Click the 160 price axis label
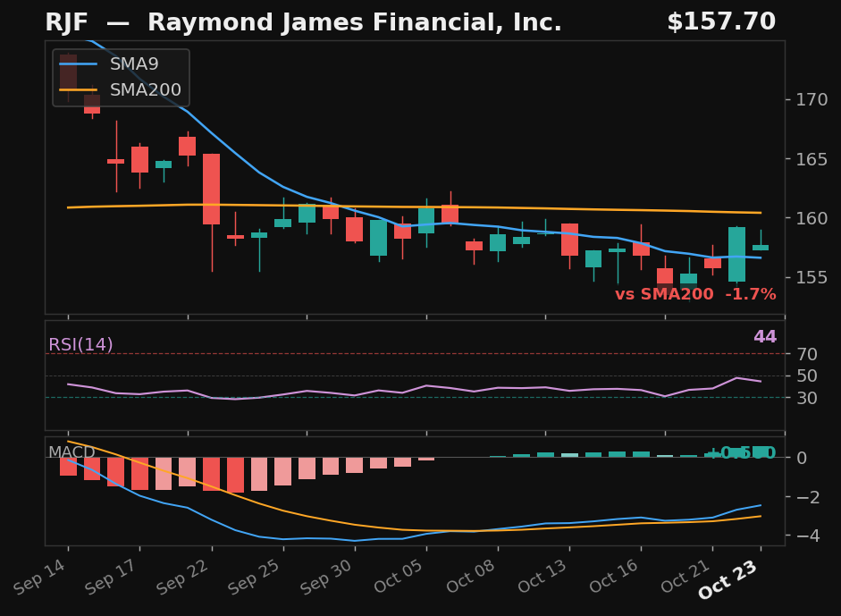This screenshot has width=841, height=616. [x=812, y=218]
